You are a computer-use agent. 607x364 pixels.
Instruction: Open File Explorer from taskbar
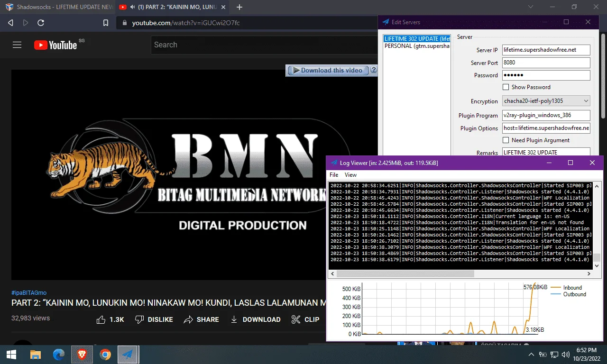[36, 354]
